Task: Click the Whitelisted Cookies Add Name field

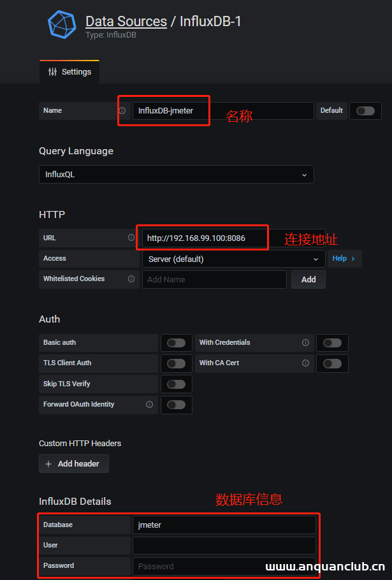Action: coord(215,279)
